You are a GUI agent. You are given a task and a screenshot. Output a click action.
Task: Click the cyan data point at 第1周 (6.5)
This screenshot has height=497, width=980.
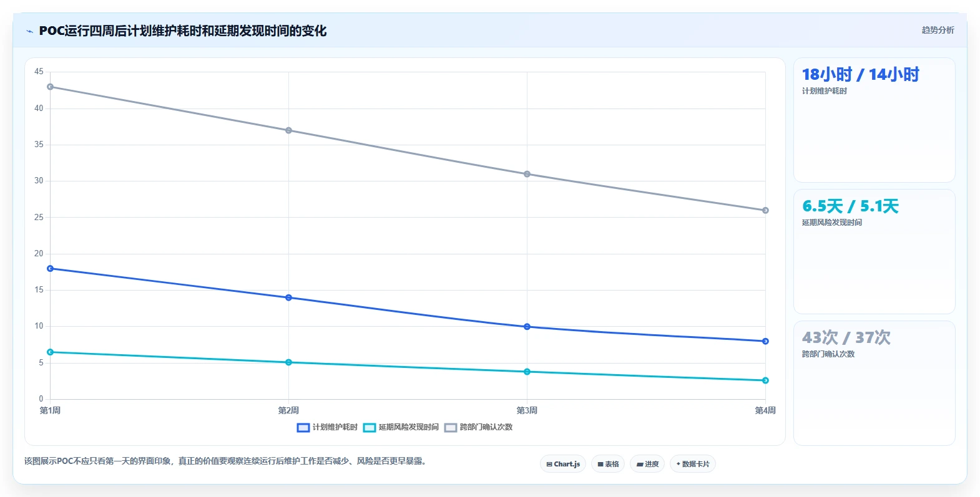pyautogui.click(x=50, y=352)
